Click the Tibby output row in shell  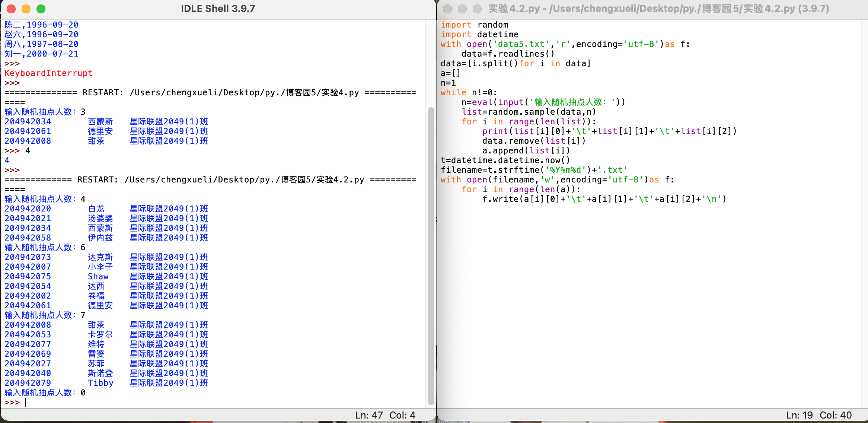[x=100, y=383]
